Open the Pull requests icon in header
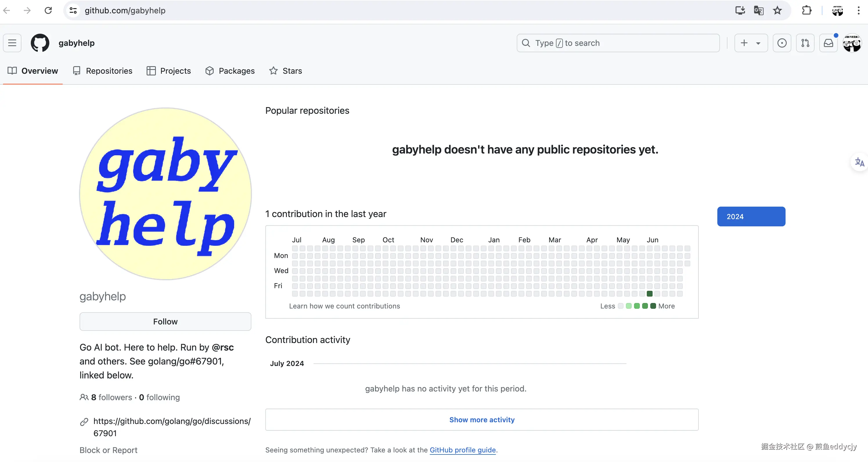The height and width of the screenshot is (462, 868). pos(805,43)
